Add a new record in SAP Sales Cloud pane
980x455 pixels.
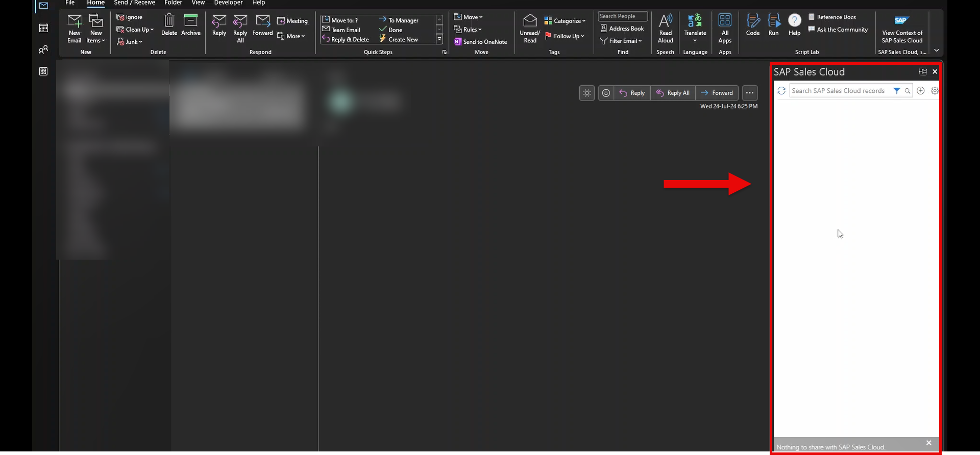coord(921,91)
